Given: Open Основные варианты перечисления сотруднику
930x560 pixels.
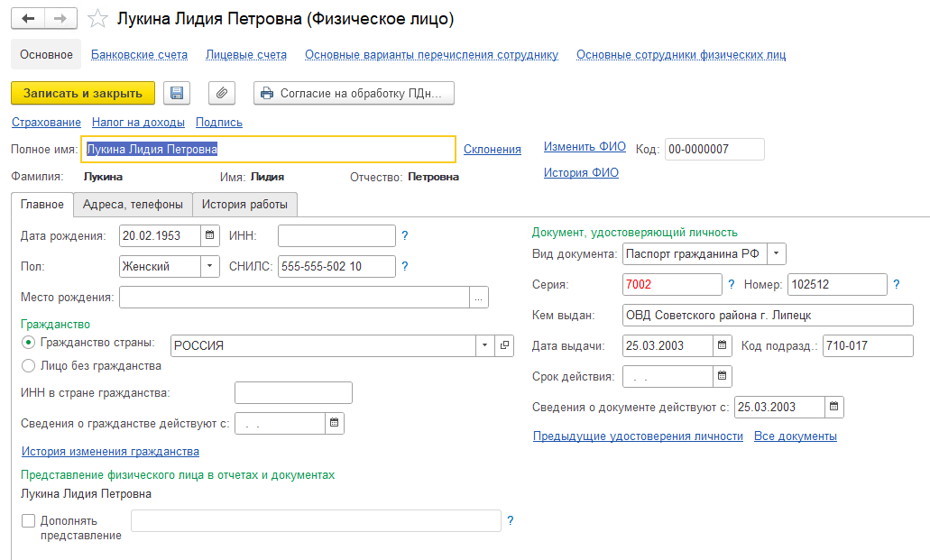Looking at the screenshot, I should (432, 55).
